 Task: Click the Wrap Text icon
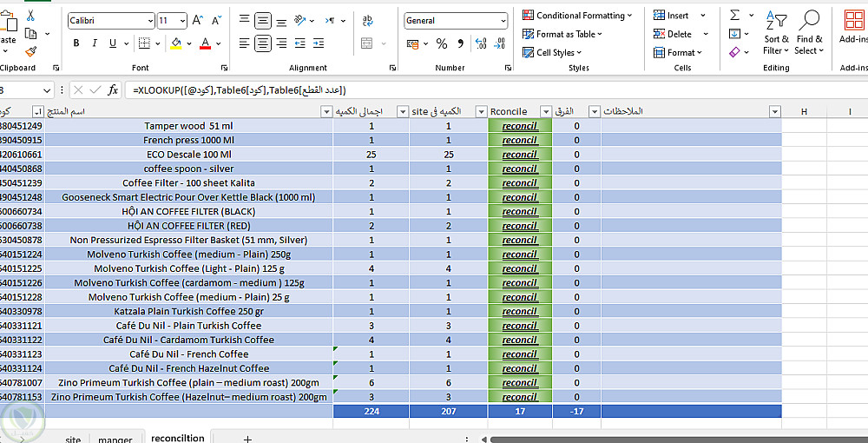(x=367, y=21)
